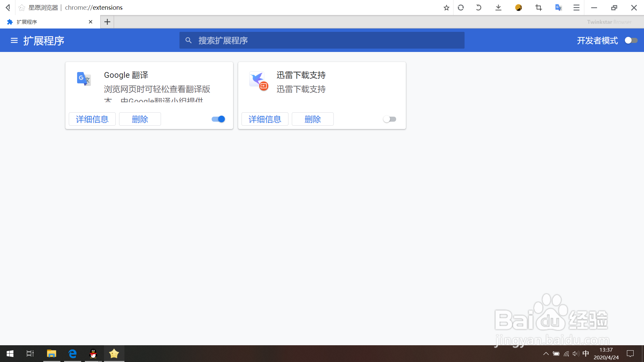Image resolution: width=644 pixels, height=362 pixels.
Task: Click the night mode moon icon
Action: pyautogui.click(x=519, y=8)
